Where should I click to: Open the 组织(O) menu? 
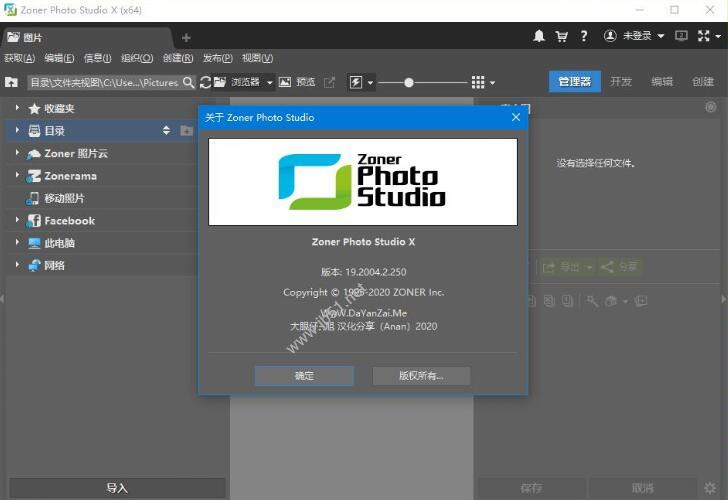137,58
